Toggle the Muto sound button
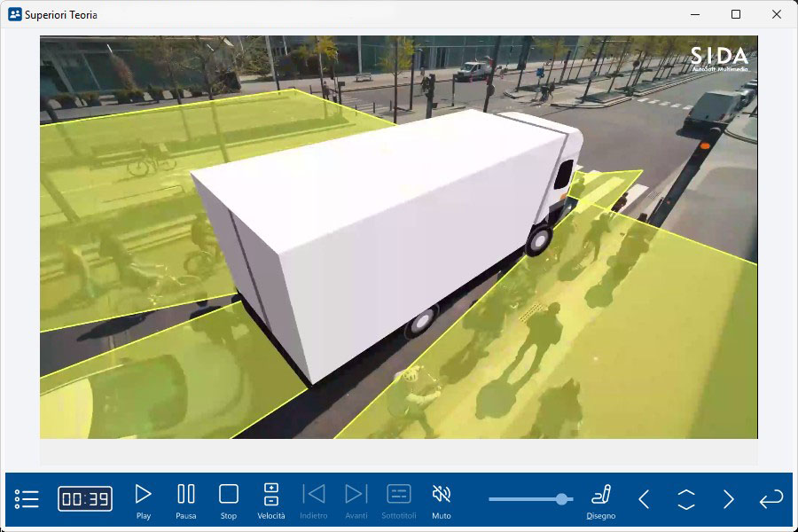This screenshot has width=798, height=532. (442, 499)
